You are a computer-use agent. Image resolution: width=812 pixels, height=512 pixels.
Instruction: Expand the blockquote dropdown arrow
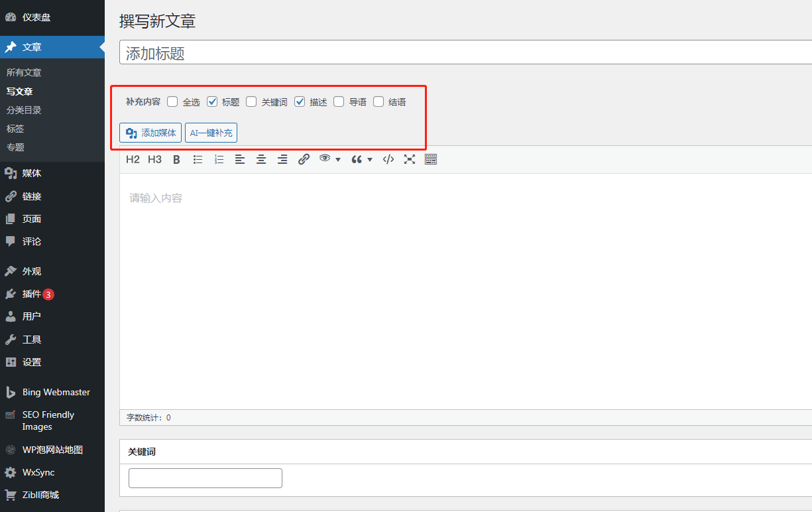point(370,160)
